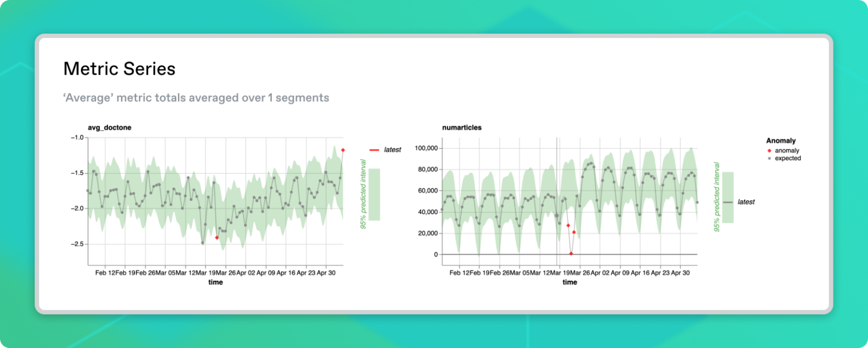Select the anomaly point at zero on numarticles
Image resolution: width=868 pixels, height=348 pixels.
[x=571, y=254]
